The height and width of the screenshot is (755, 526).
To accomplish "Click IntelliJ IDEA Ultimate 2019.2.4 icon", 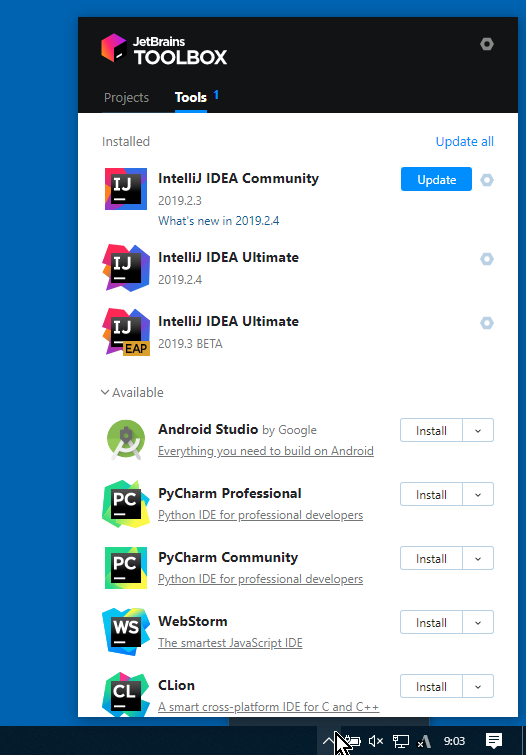I will (126, 268).
